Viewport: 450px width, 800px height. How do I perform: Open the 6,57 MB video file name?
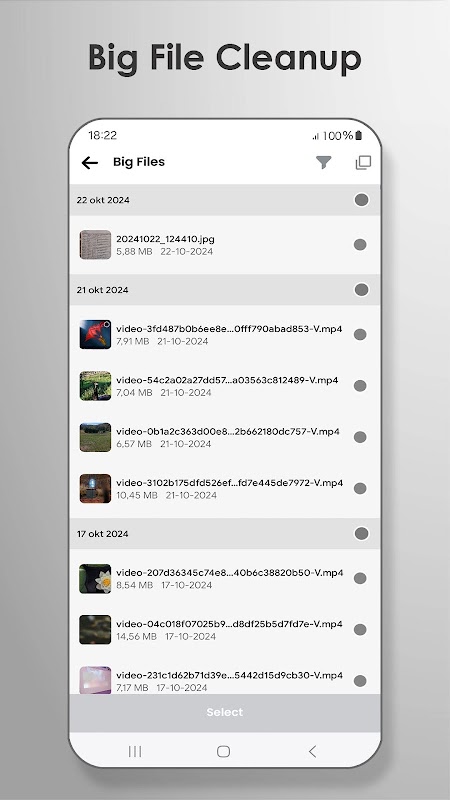pos(228,432)
